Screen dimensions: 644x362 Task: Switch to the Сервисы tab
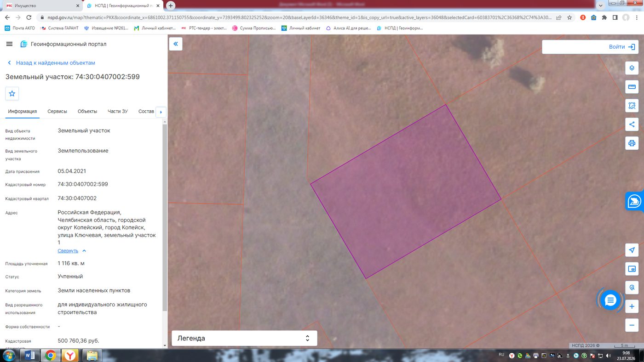click(57, 111)
